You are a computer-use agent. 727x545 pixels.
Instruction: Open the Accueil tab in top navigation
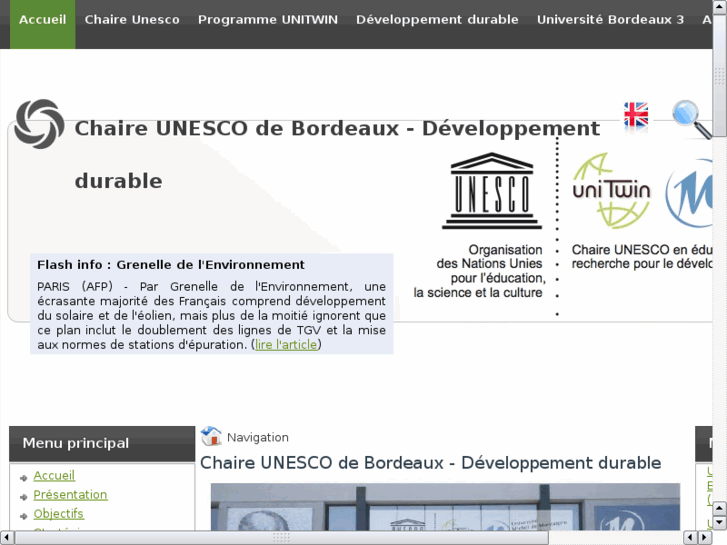pyautogui.click(x=43, y=24)
